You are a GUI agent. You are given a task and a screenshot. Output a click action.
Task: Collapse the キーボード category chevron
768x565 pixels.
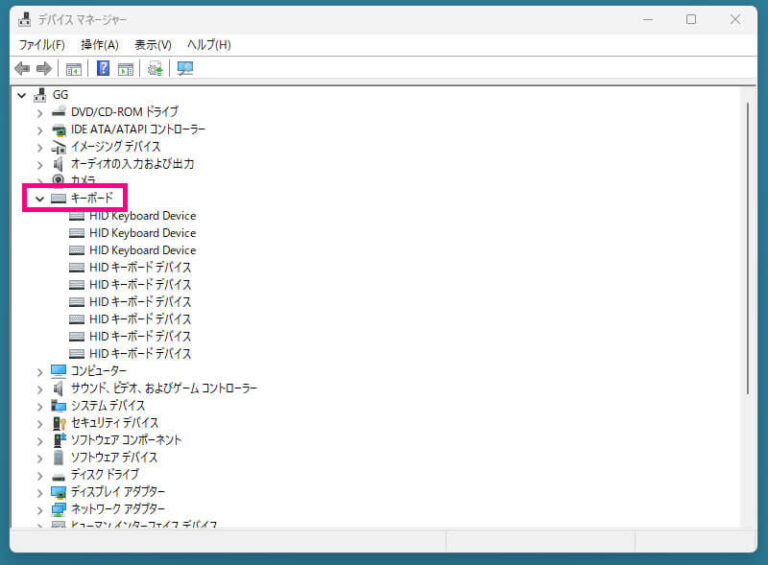40,199
